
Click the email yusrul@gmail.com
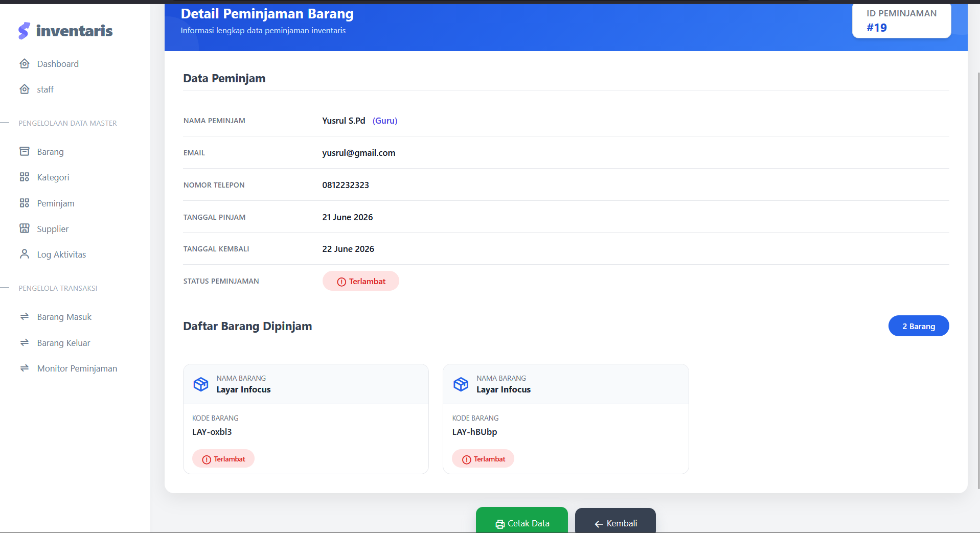point(359,153)
